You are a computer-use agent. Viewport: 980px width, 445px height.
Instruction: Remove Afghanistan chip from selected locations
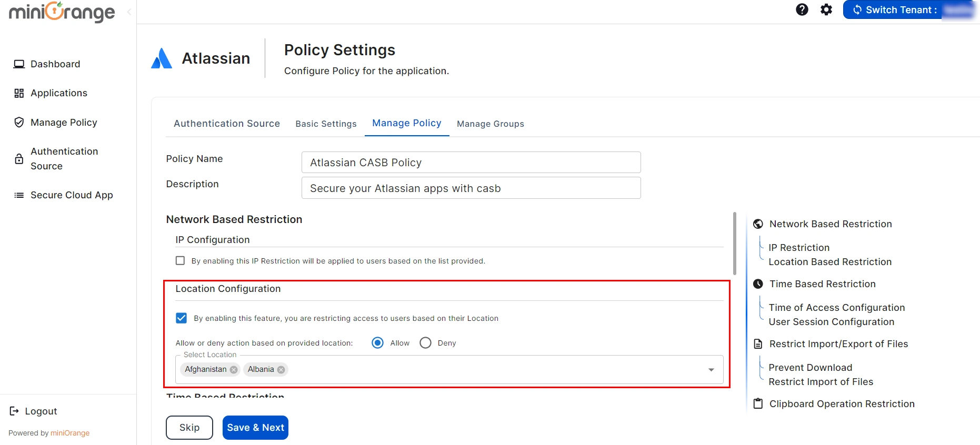coord(234,370)
